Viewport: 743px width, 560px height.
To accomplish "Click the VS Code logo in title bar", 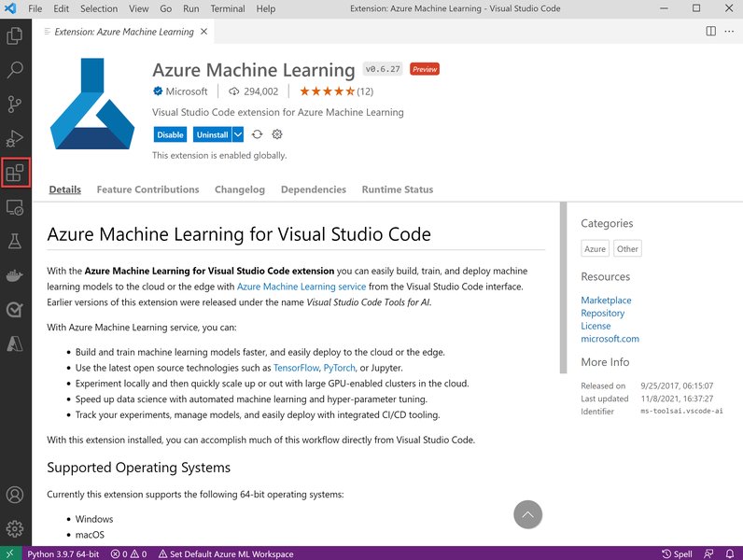I will tap(10, 8).
